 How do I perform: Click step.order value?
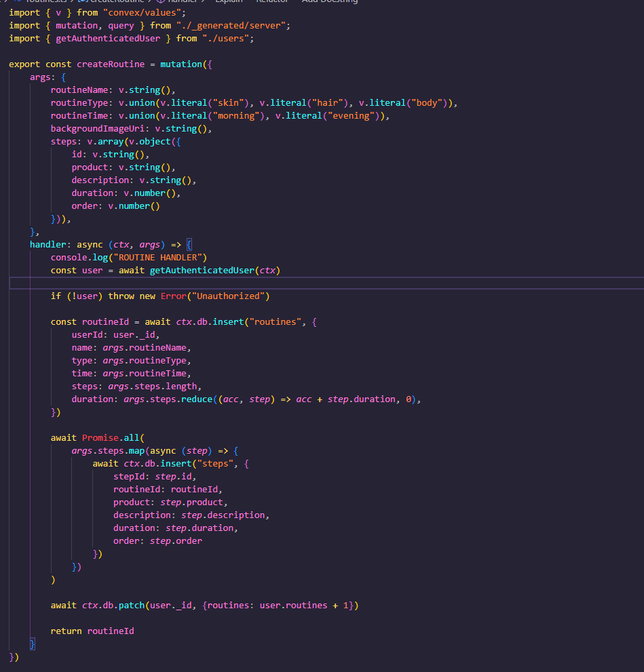pos(176,541)
